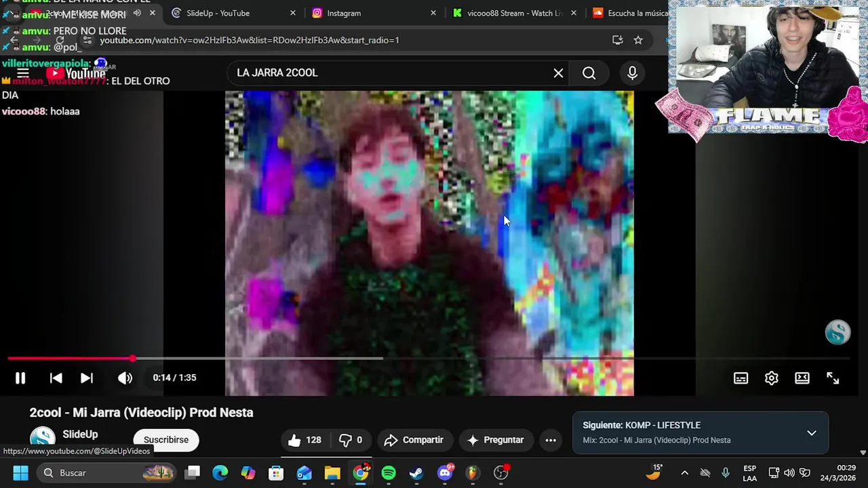
Task: Open volume settings from the system tray
Action: [x=789, y=473]
